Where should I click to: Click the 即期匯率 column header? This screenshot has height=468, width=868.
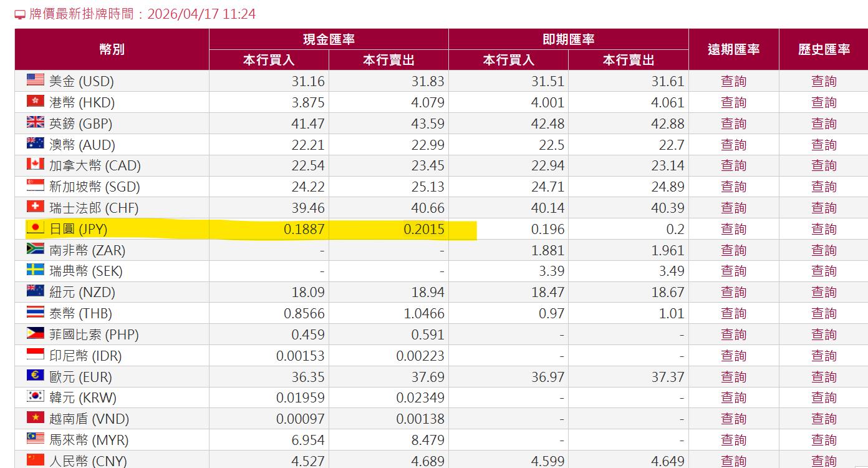pyautogui.click(x=568, y=38)
